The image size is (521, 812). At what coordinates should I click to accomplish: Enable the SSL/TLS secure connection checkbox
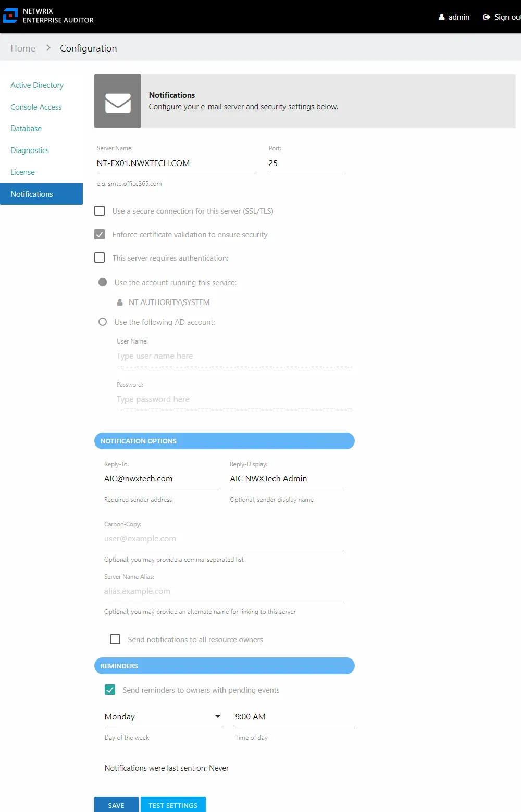click(100, 211)
